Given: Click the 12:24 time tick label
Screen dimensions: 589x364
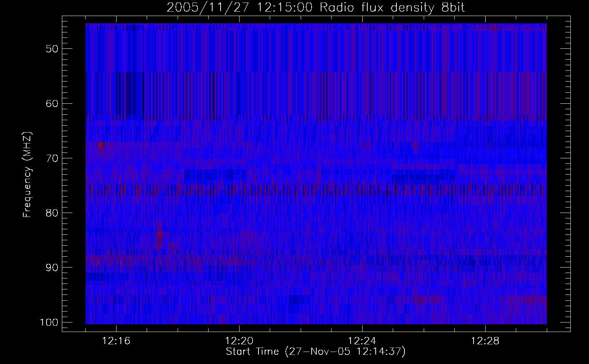Looking at the screenshot, I should (x=362, y=341).
